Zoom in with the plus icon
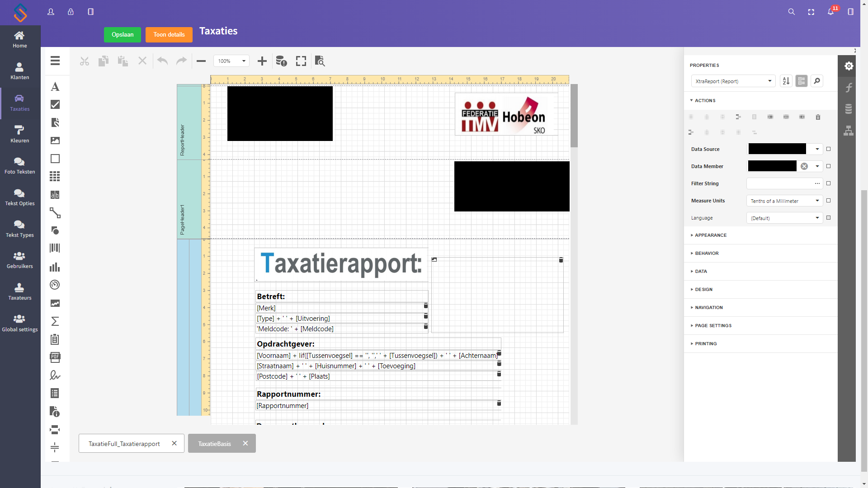Image resolution: width=868 pixels, height=488 pixels. (x=262, y=61)
